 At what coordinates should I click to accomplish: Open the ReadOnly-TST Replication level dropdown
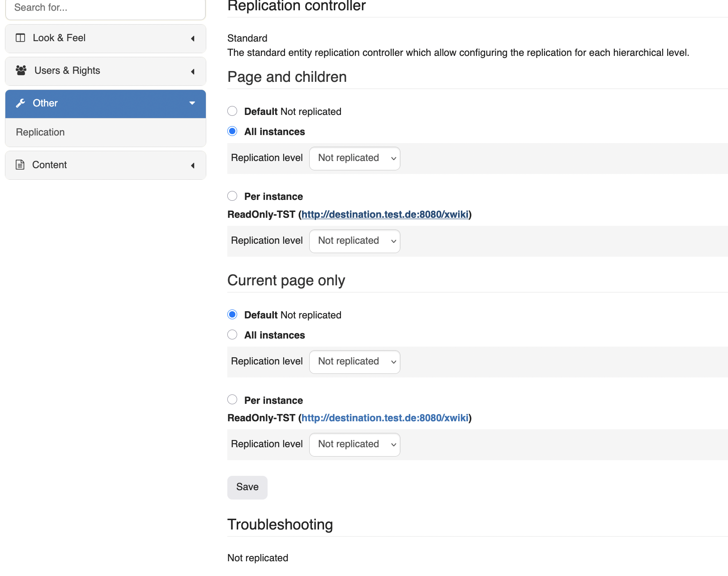354,241
